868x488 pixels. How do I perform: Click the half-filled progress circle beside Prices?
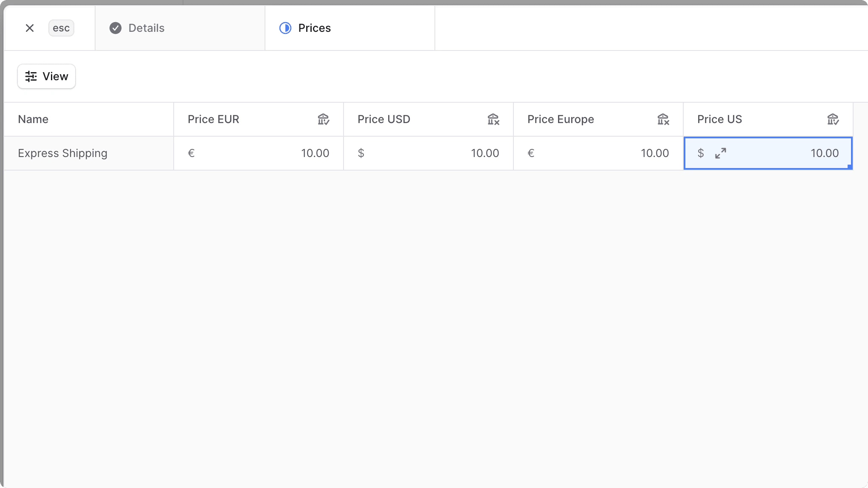[285, 28]
